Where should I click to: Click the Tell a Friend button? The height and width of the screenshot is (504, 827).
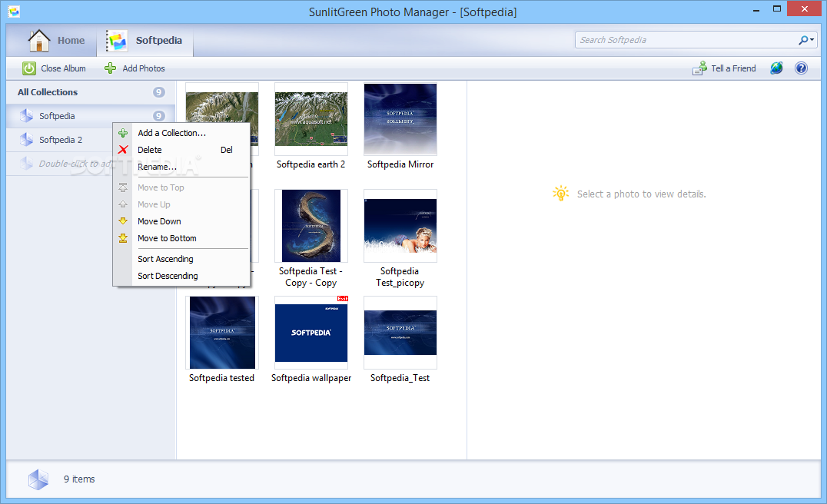[724, 68]
